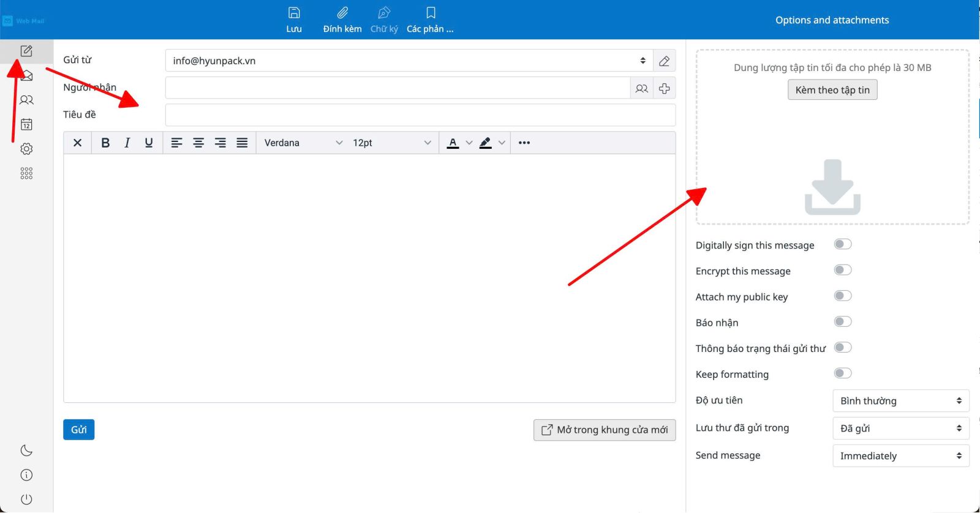Open Send message timing dropdown
Screen dimensions: 980x513
click(x=901, y=456)
